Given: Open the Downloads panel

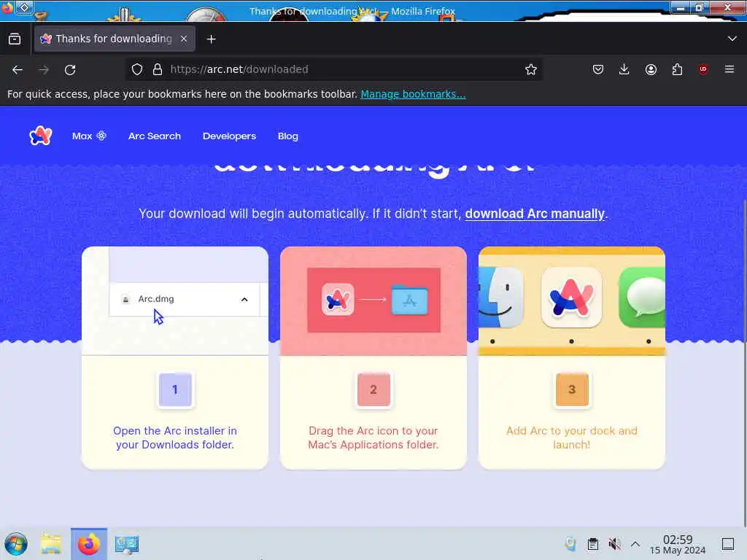Looking at the screenshot, I should click(x=624, y=69).
